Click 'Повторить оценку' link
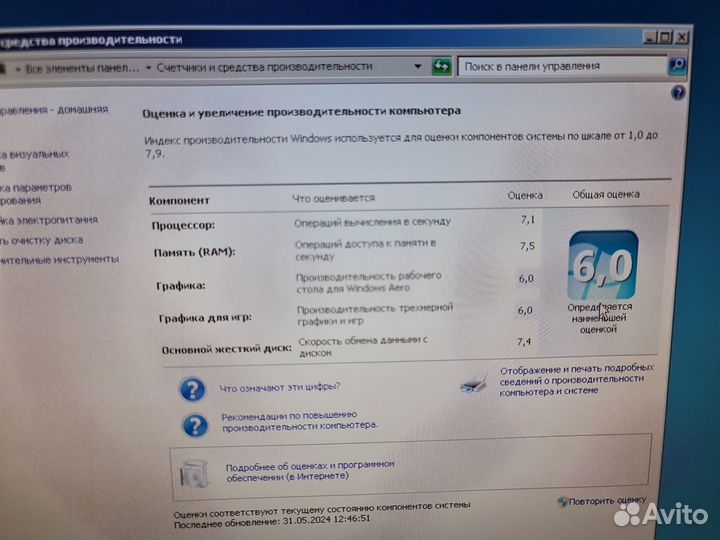Viewport: 720px width, 540px height. coord(607,501)
